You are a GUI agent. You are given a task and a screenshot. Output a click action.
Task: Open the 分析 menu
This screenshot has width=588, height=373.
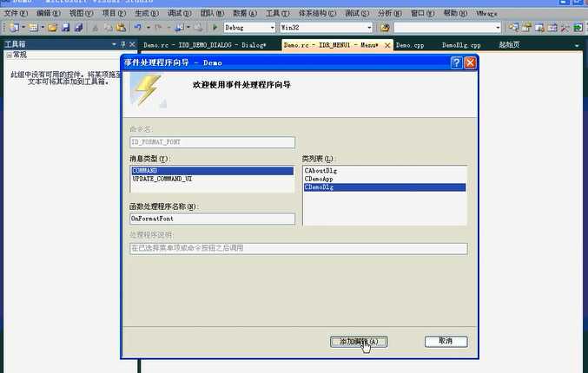pyautogui.click(x=390, y=13)
